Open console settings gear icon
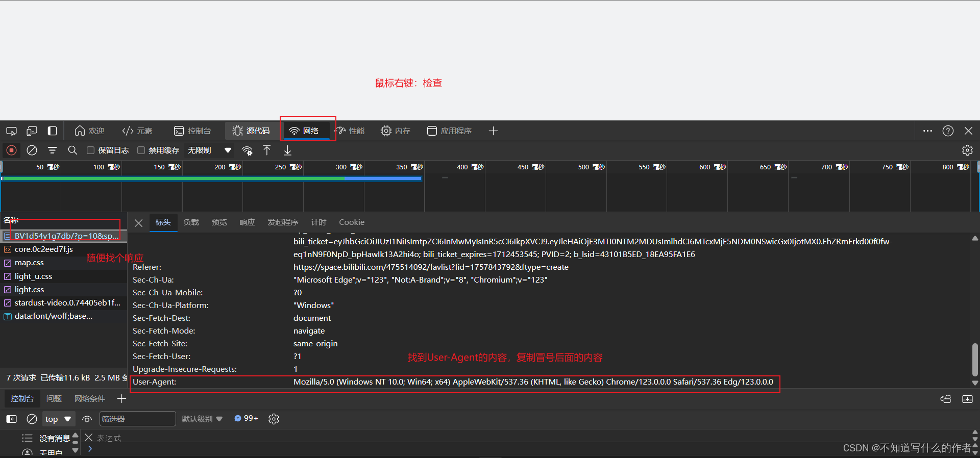 tap(274, 419)
